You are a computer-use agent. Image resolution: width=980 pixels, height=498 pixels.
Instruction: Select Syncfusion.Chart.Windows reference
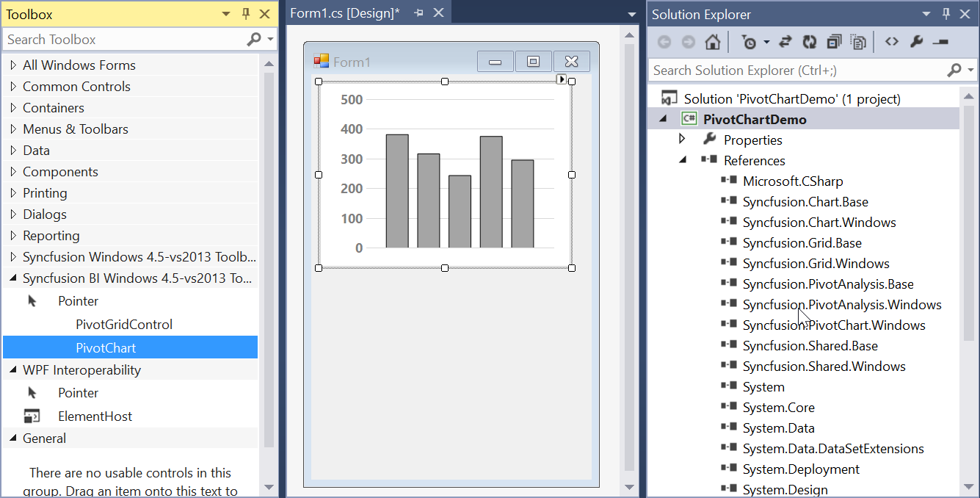click(819, 222)
